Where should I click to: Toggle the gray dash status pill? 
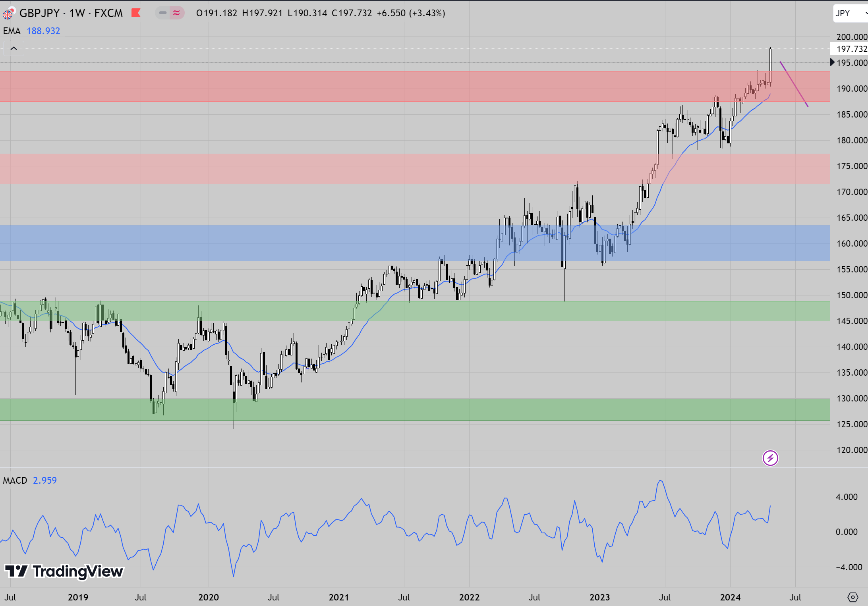tap(162, 13)
